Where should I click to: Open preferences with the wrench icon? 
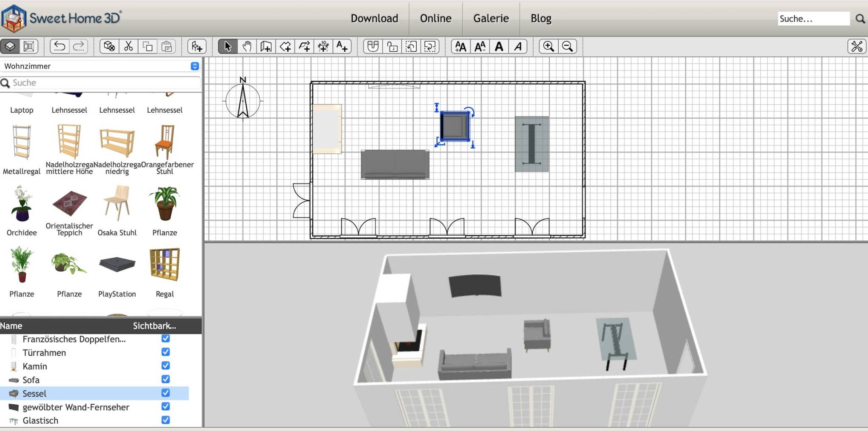pos(857,46)
